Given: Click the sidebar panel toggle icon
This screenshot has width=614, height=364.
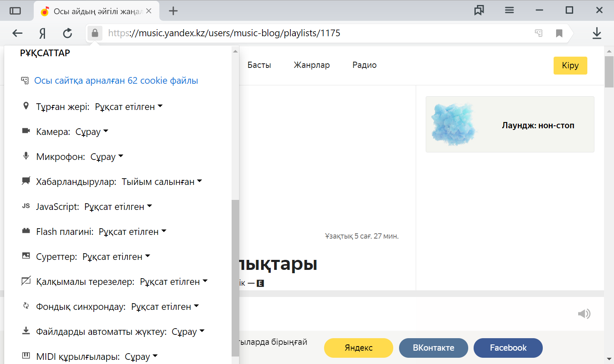Looking at the screenshot, I should pos(15,11).
